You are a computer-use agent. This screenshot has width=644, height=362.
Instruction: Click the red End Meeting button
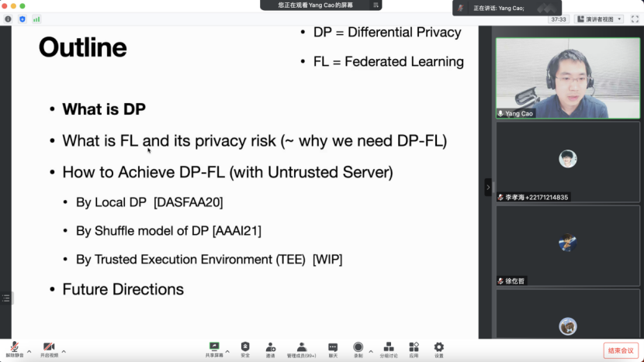[621, 350]
